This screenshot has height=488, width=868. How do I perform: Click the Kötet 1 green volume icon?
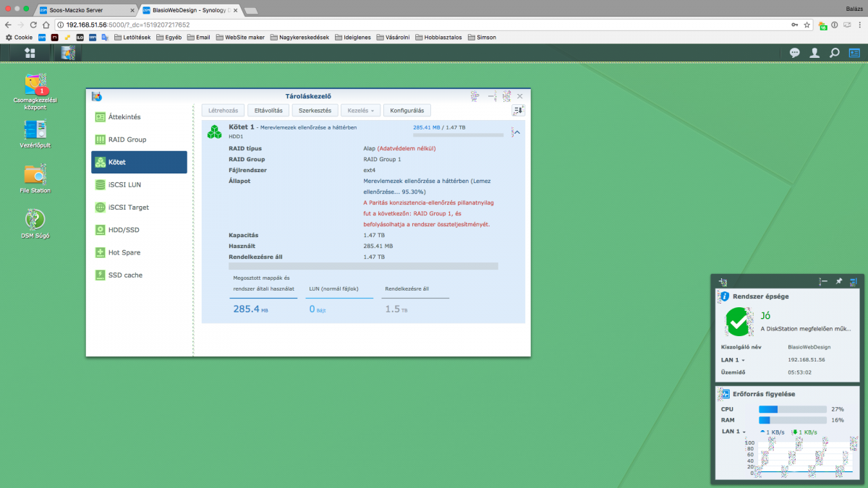[x=215, y=132]
